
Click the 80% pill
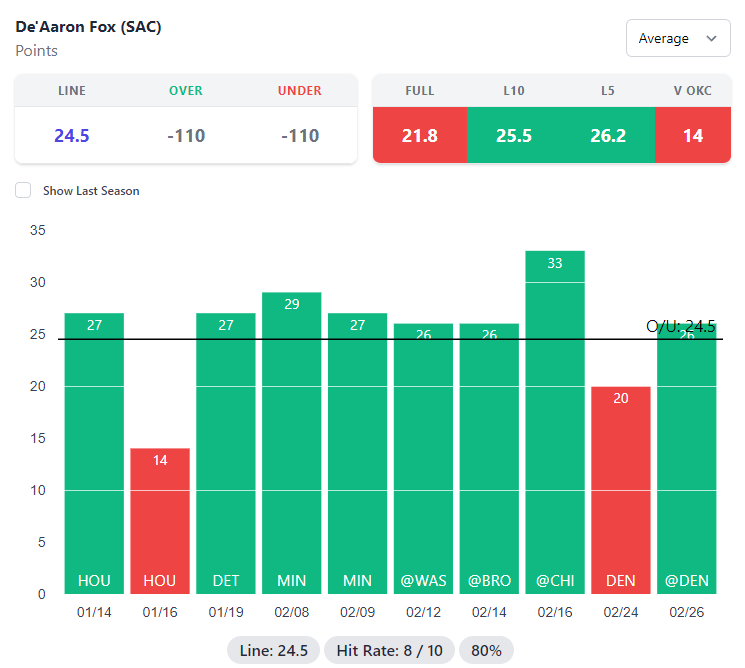pyautogui.click(x=486, y=650)
